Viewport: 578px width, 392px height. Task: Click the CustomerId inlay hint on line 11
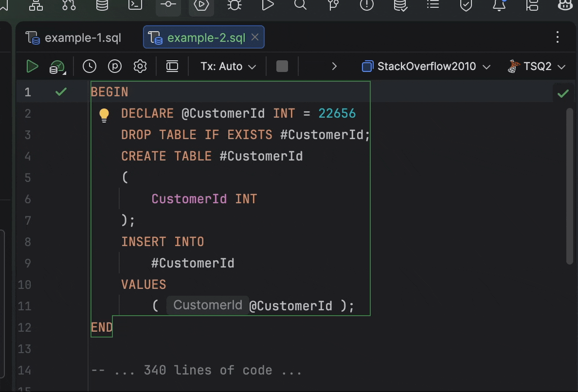(208, 305)
